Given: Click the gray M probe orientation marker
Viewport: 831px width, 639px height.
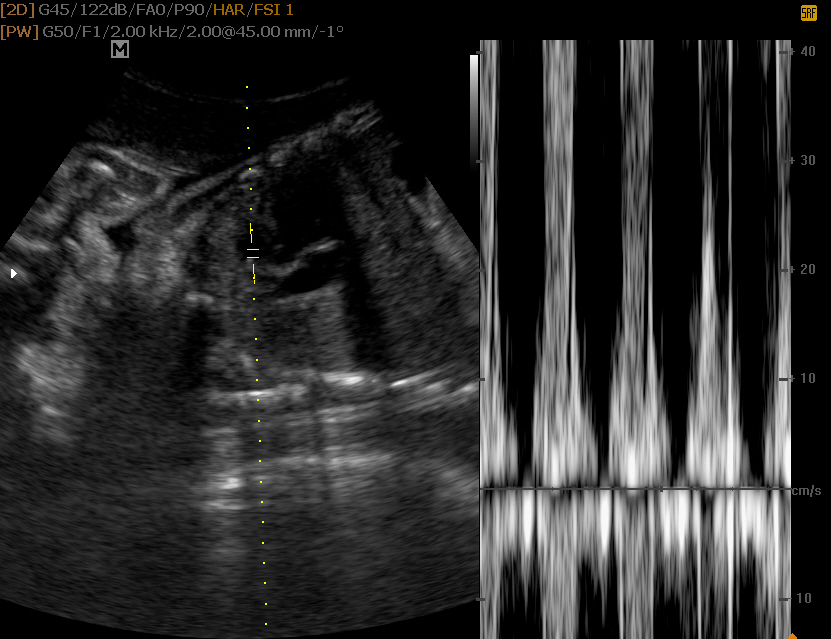Looking at the screenshot, I should coord(120,49).
